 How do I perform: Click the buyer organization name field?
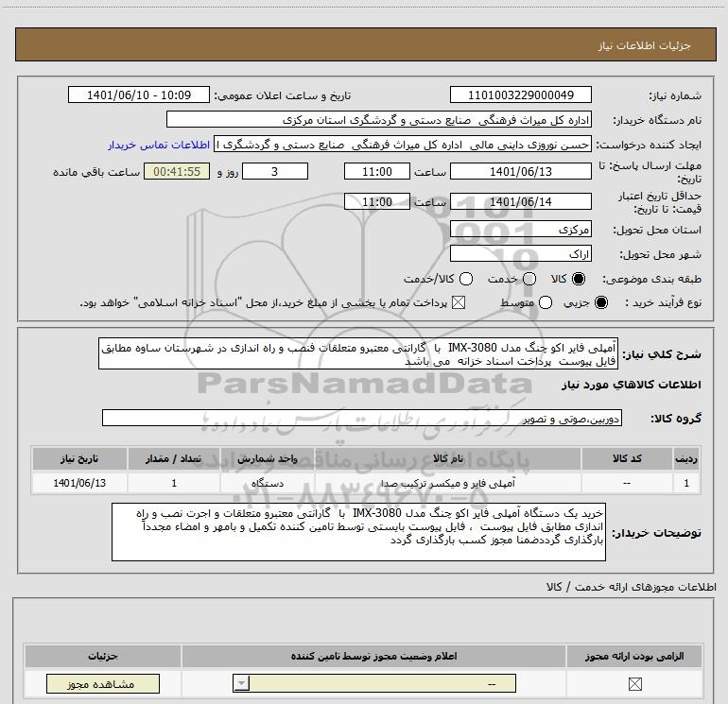click(379, 120)
